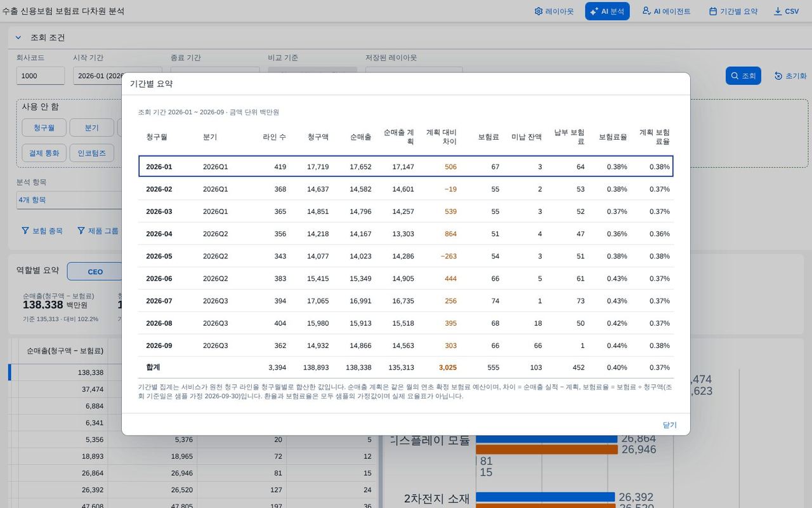Click the 레이아웃 gear icon
812x508 pixels.
(x=539, y=11)
